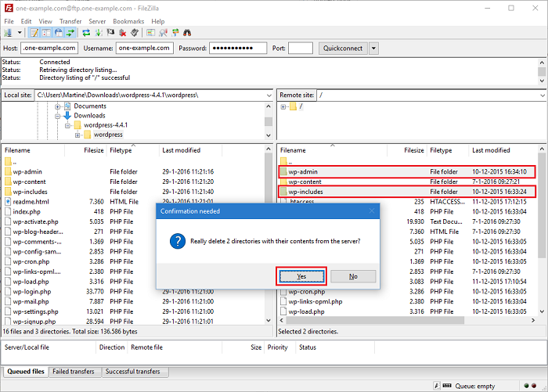Click the Username input field
Viewport: 548px width, 392px height.
click(x=144, y=49)
